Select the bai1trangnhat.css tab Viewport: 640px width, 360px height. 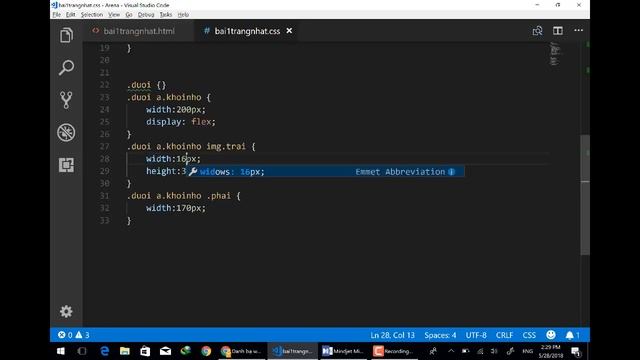[247, 31]
